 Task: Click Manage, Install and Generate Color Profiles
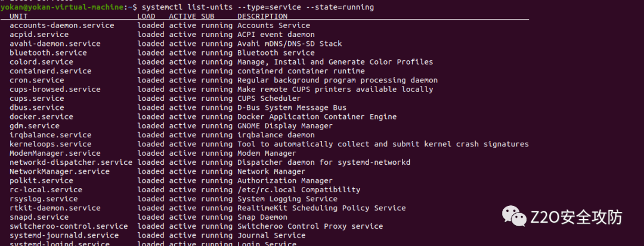coord(335,61)
